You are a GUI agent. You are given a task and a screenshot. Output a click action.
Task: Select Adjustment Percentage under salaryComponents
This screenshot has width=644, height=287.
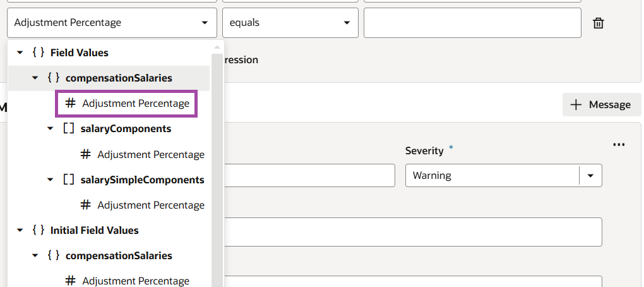click(x=151, y=154)
